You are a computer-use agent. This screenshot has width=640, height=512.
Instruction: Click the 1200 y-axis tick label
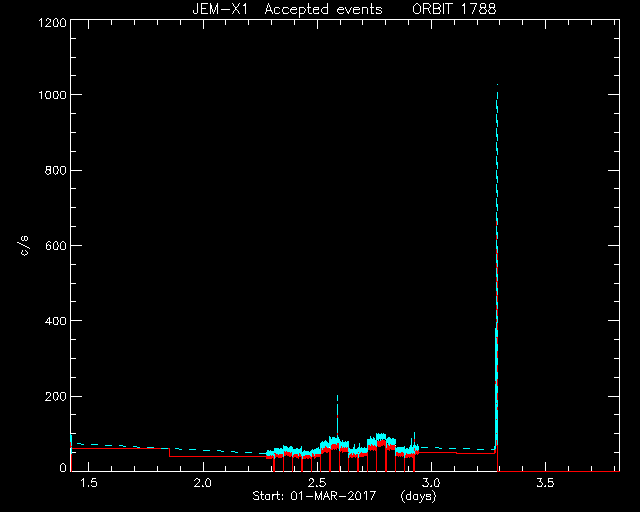click(x=52, y=23)
